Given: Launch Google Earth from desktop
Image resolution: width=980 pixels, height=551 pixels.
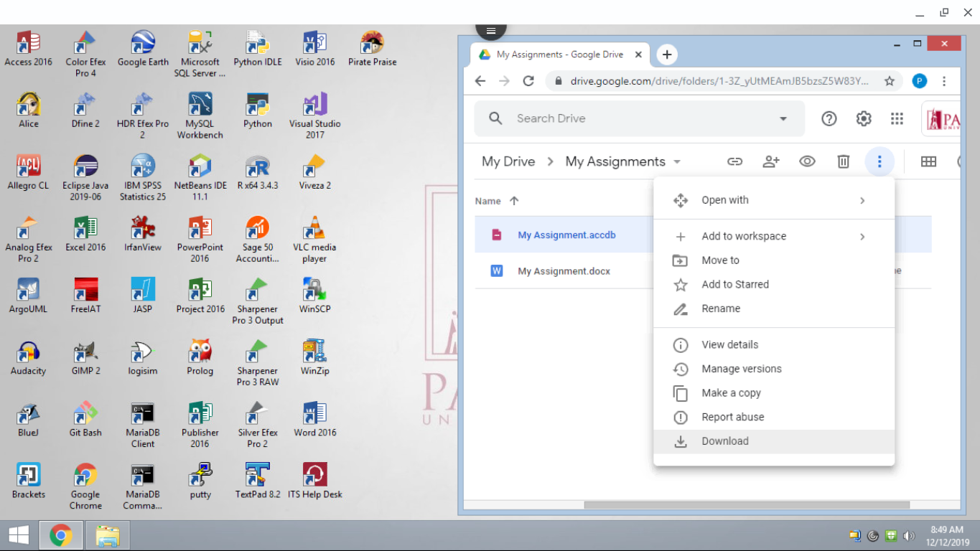Looking at the screenshot, I should coord(143,49).
